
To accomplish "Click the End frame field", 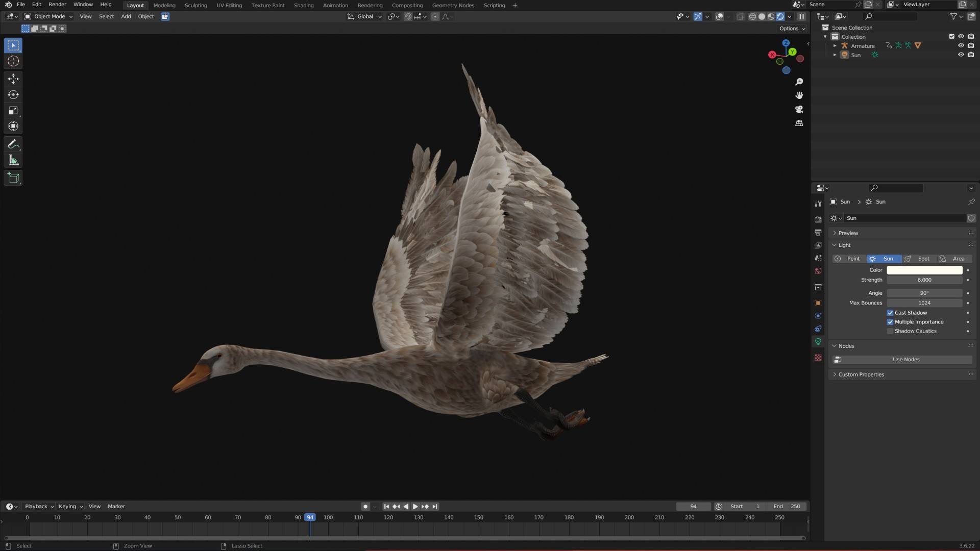I will coord(787,507).
